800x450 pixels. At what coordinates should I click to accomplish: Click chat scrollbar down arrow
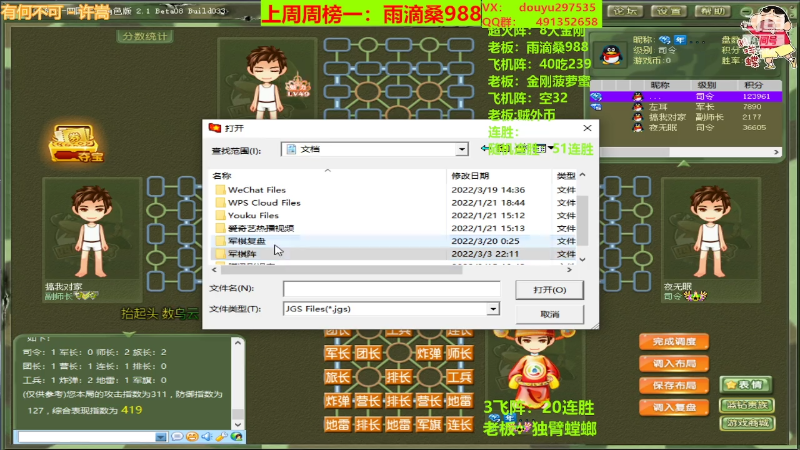tap(238, 424)
